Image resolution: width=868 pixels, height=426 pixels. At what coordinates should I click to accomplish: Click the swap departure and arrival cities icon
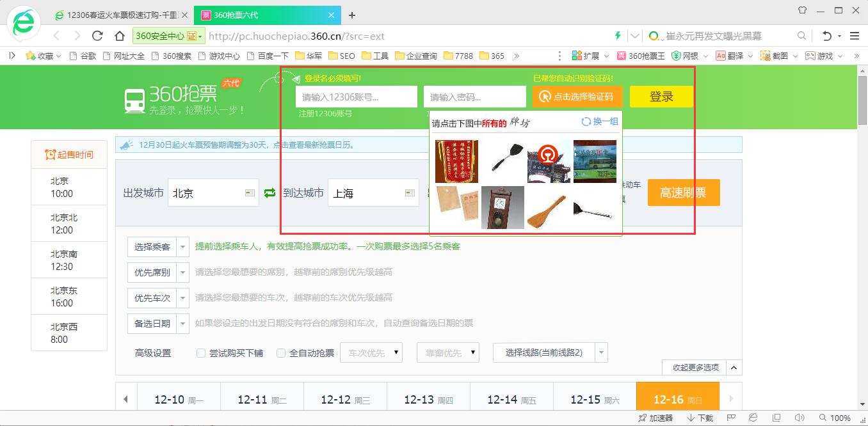(269, 193)
